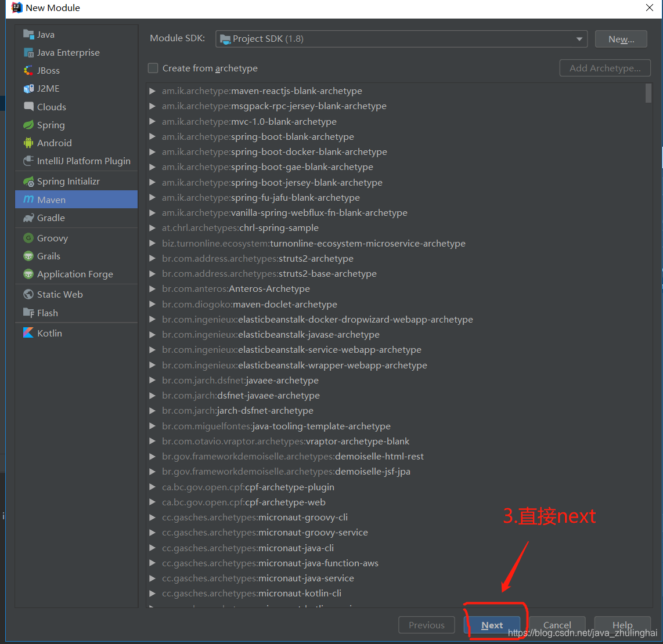This screenshot has height=644, width=663.
Task: Select the Flash folder icon
Action: pyautogui.click(x=28, y=313)
